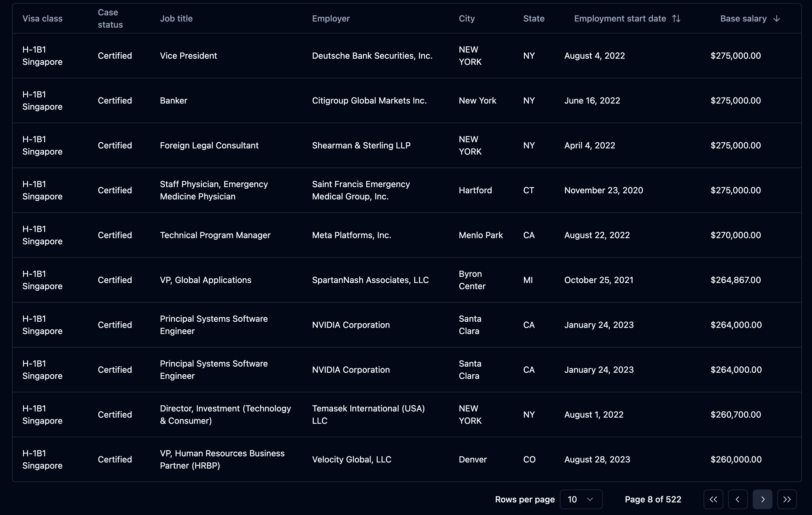812x515 pixels.
Task: Click the Menlo Park city cell
Action: tap(481, 235)
